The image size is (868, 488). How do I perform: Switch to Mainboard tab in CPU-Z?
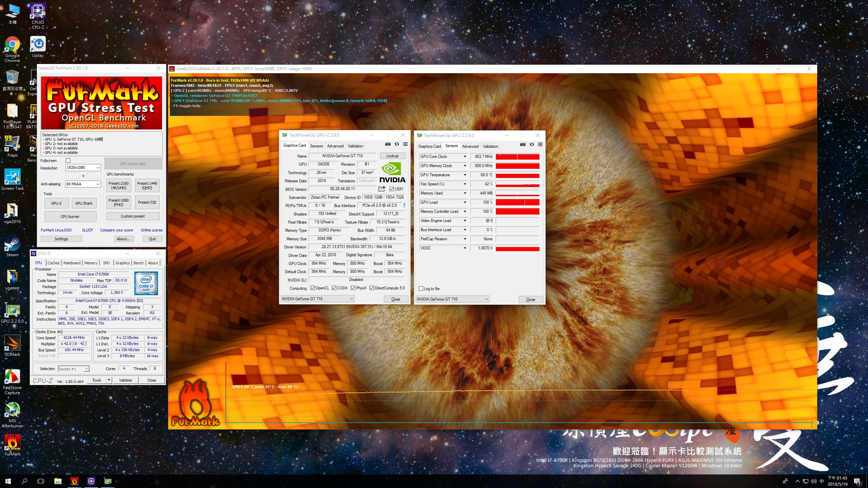pyautogui.click(x=72, y=263)
